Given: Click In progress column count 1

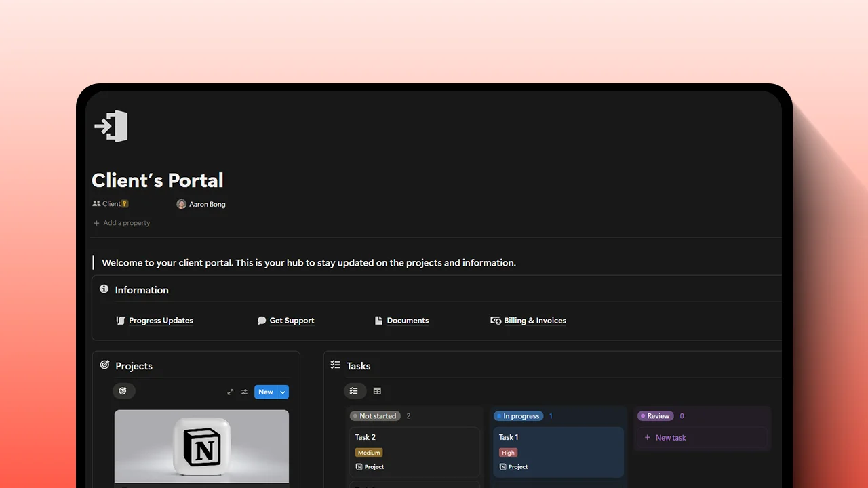Looking at the screenshot, I should [x=551, y=416].
